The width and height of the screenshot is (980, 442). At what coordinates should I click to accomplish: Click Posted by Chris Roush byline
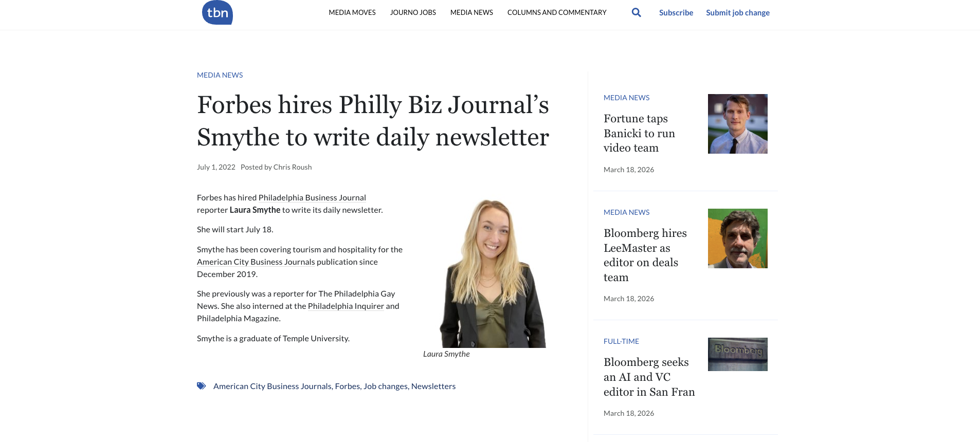pos(276,167)
